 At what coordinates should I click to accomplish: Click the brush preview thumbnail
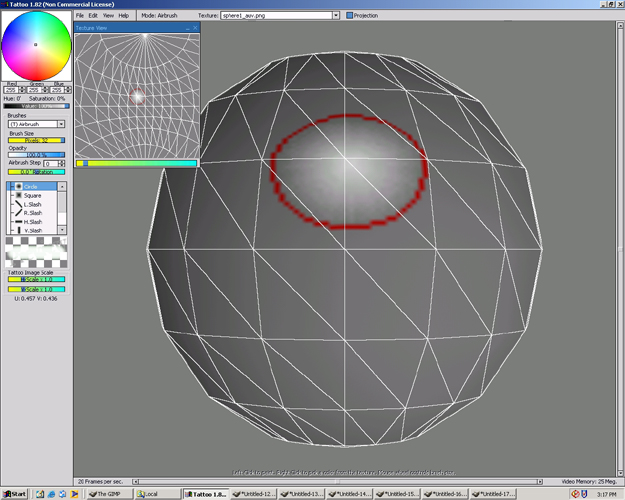click(x=36, y=252)
